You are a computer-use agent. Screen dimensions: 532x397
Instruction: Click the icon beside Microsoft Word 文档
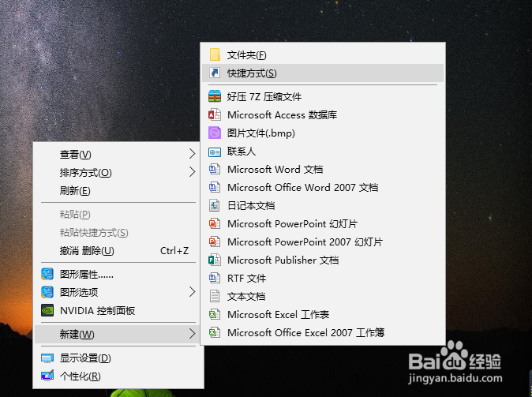[x=215, y=170]
